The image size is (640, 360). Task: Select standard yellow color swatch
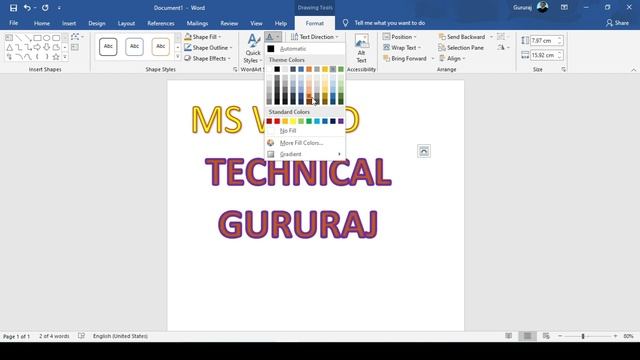tap(293, 121)
